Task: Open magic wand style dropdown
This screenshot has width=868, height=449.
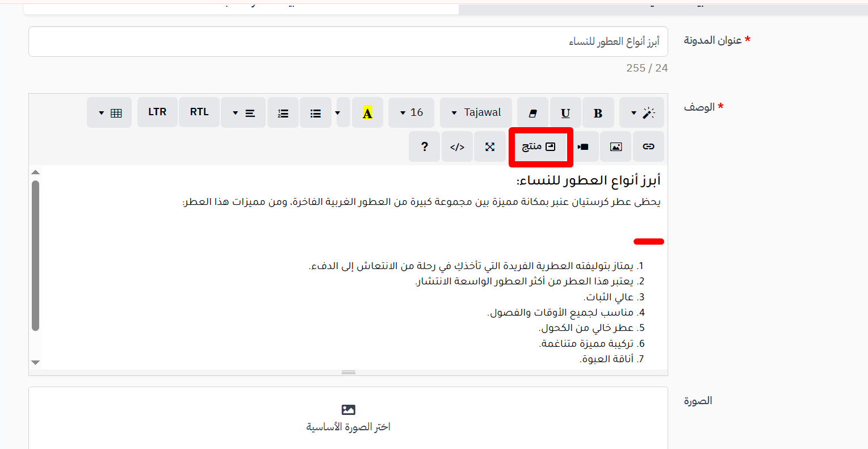Action: click(x=641, y=112)
